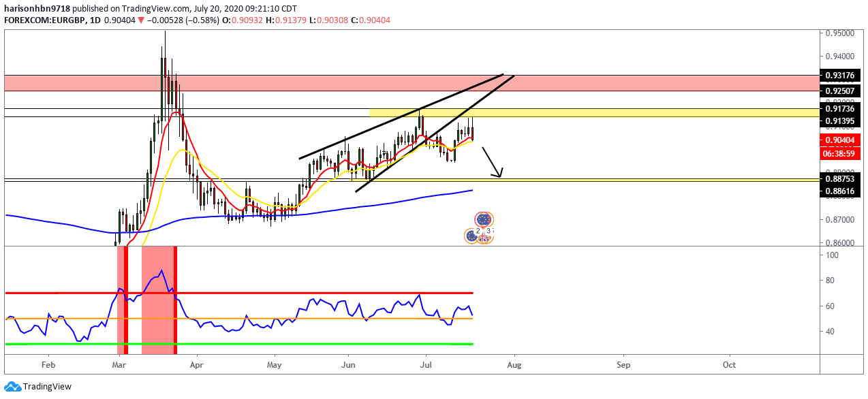This screenshot has width=868, height=399.
Task: Select the 0.93176 price label
Action: [839, 76]
